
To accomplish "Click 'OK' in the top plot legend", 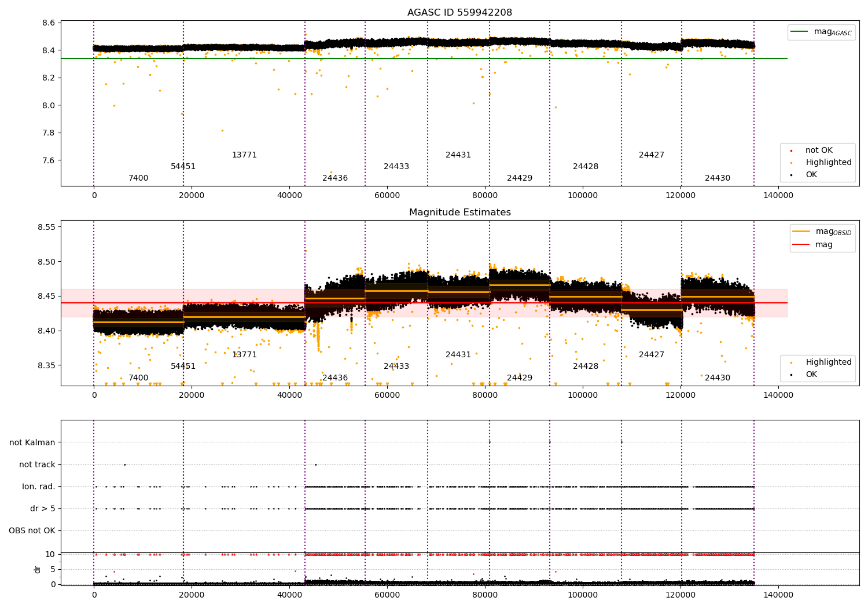I will pyautogui.click(x=811, y=175).
